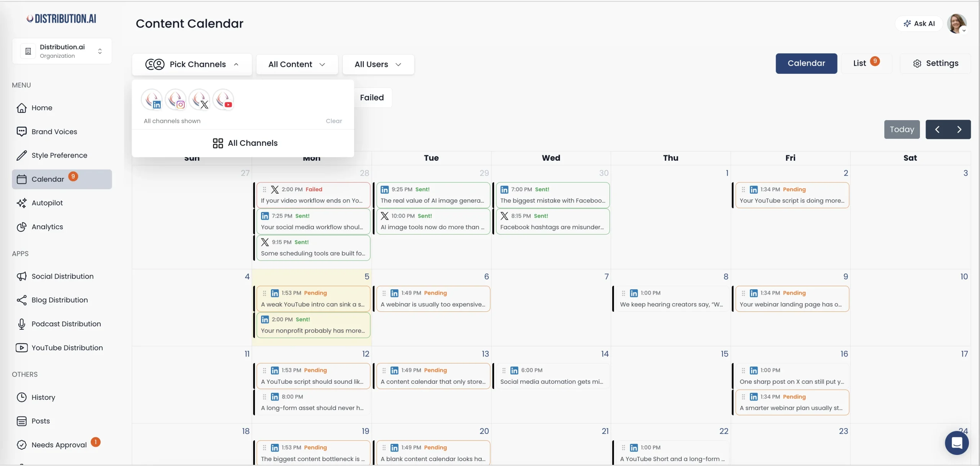Click the Settings gear icon

(x=917, y=64)
